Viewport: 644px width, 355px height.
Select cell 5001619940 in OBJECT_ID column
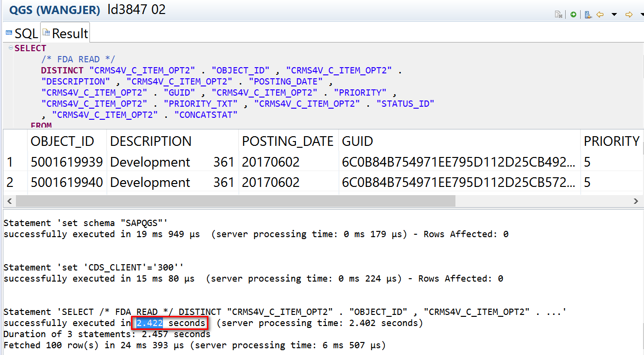click(67, 183)
